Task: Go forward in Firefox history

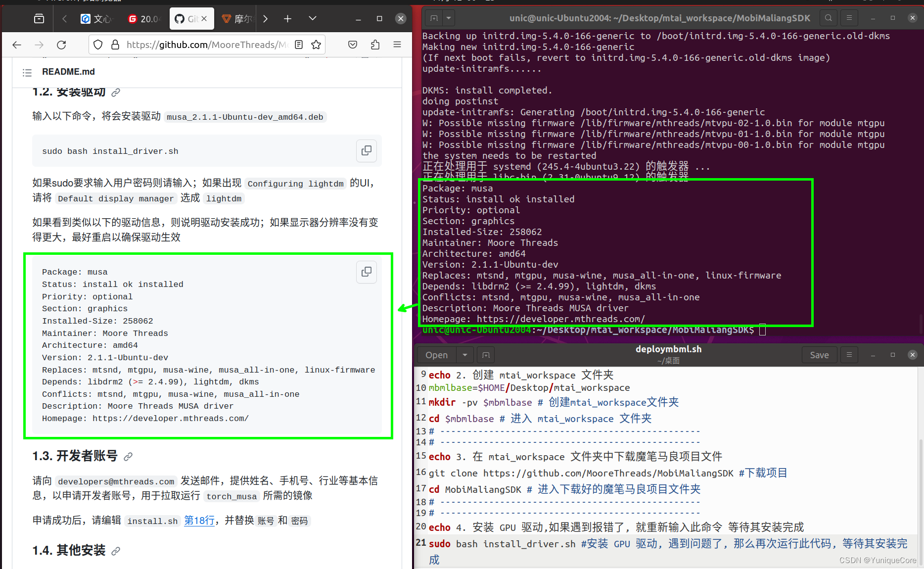Action: click(x=39, y=45)
